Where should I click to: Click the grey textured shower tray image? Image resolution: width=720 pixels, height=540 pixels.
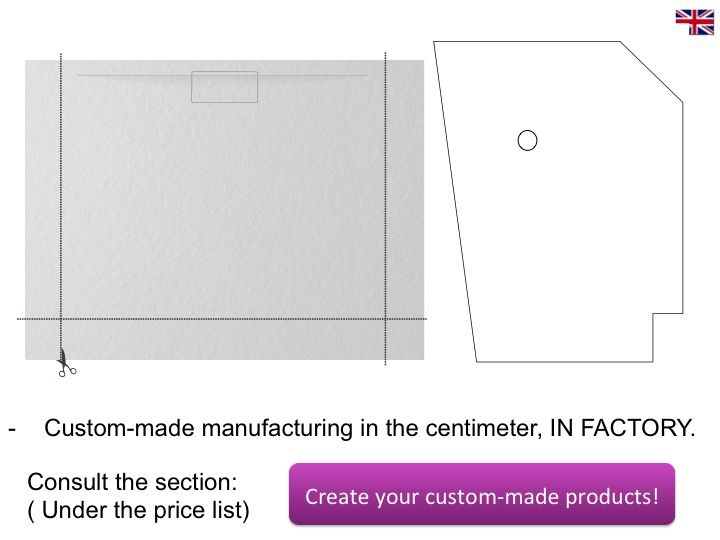(224, 210)
